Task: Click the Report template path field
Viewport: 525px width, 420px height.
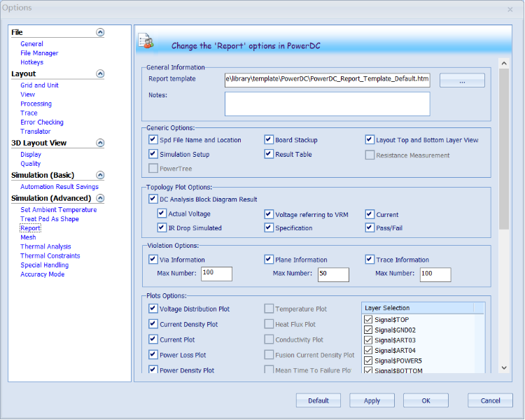Action: [327, 80]
